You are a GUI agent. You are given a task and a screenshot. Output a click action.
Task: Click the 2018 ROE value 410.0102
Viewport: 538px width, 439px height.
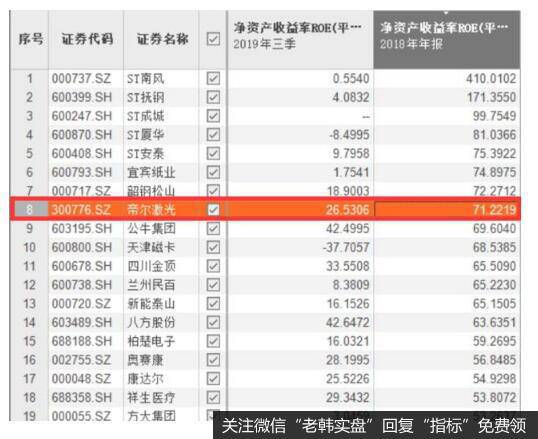coord(491,79)
